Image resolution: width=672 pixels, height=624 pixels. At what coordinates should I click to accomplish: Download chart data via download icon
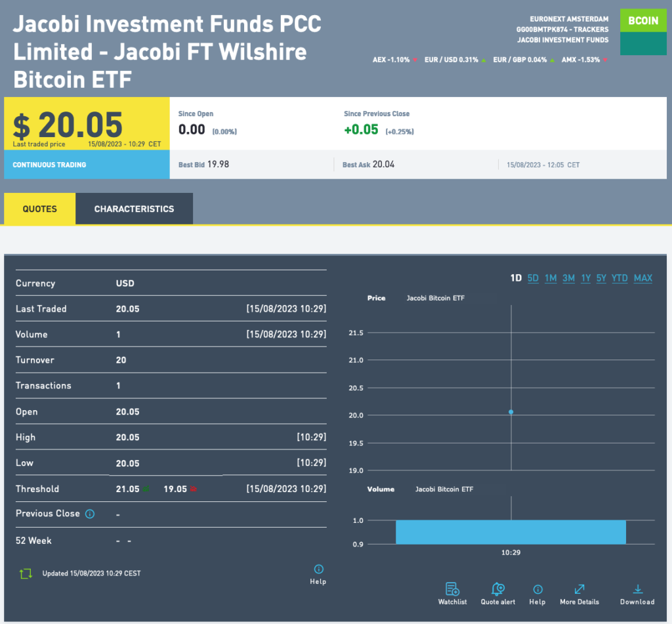tap(637, 589)
